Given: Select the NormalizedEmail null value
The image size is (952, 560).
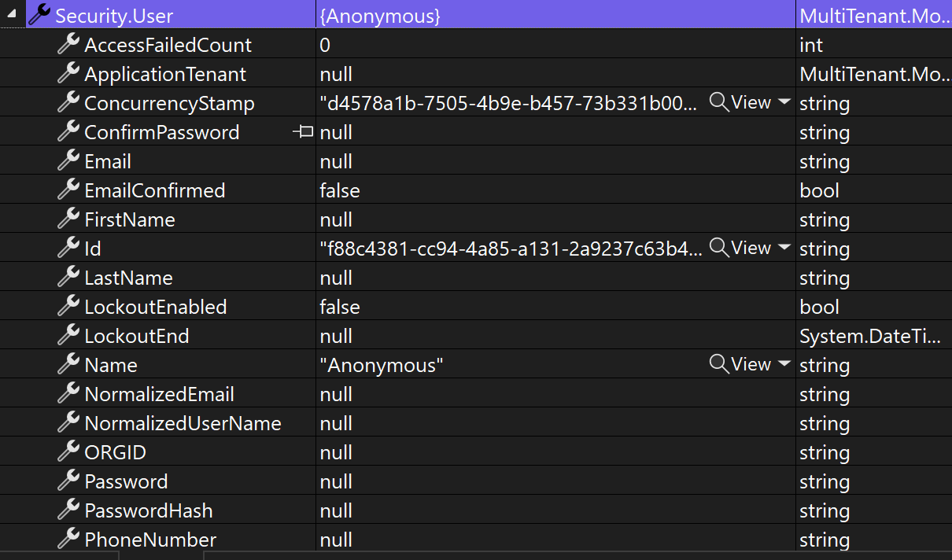Looking at the screenshot, I should pyautogui.click(x=336, y=394).
